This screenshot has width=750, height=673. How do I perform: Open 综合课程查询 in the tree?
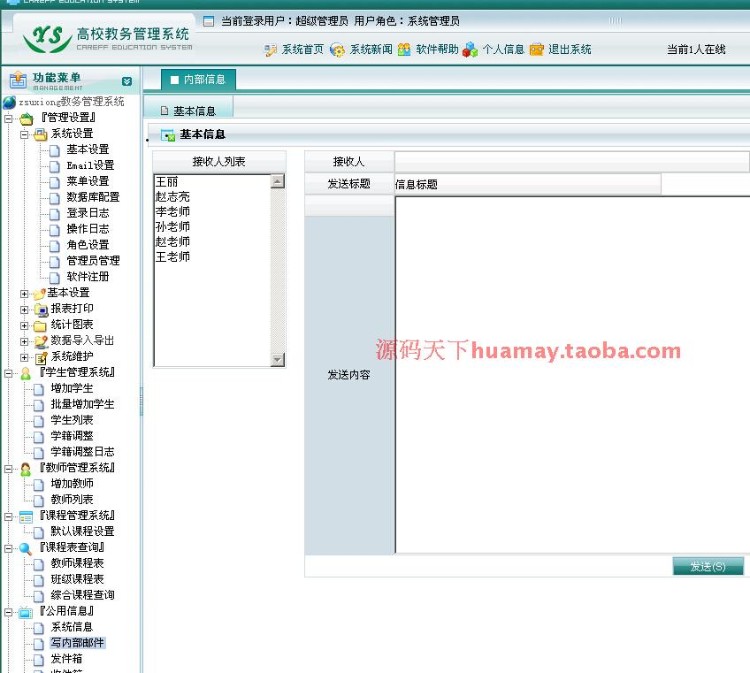click(x=82, y=596)
